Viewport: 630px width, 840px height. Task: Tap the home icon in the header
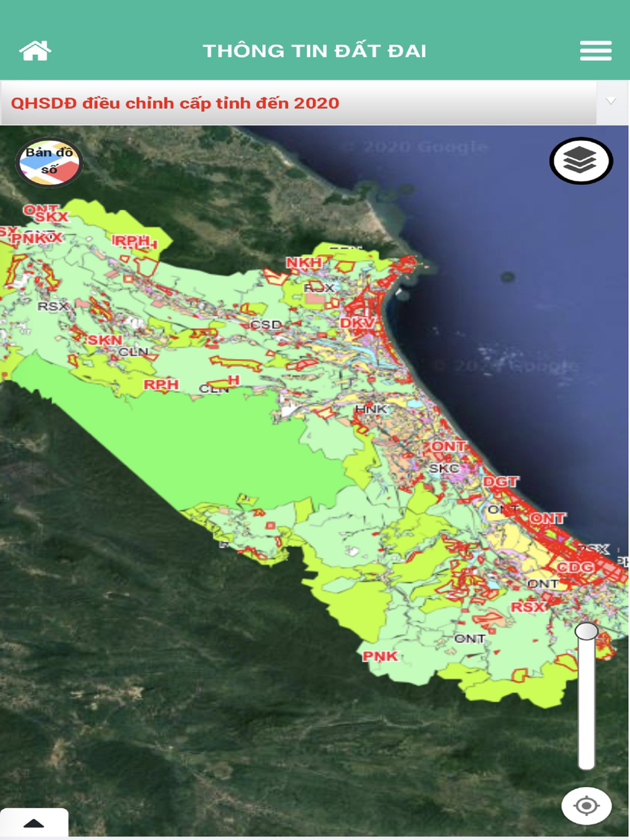[35, 50]
